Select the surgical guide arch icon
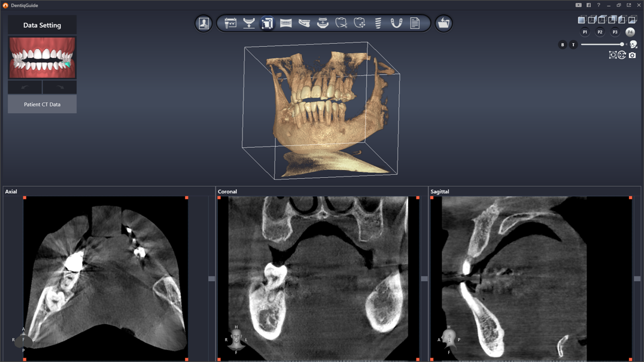The image size is (644, 362). 396,23
